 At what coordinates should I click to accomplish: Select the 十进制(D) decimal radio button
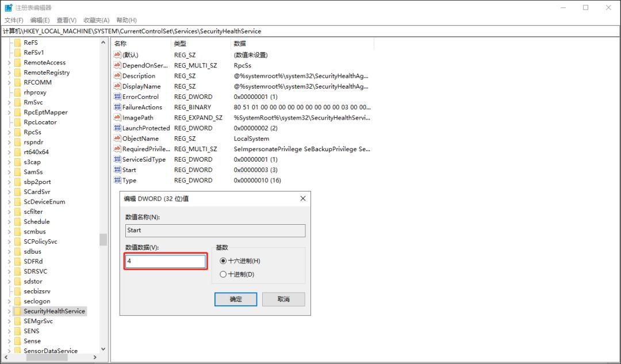tap(224, 273)
